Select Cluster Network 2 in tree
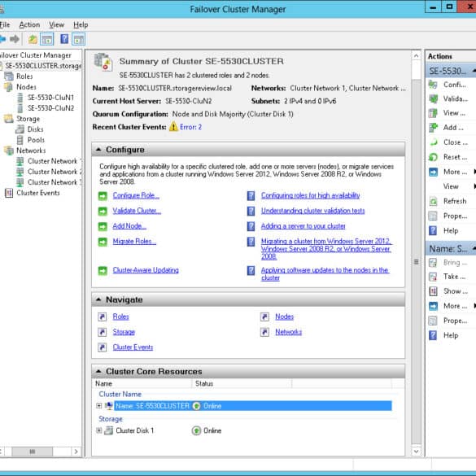 pos(55,172)
